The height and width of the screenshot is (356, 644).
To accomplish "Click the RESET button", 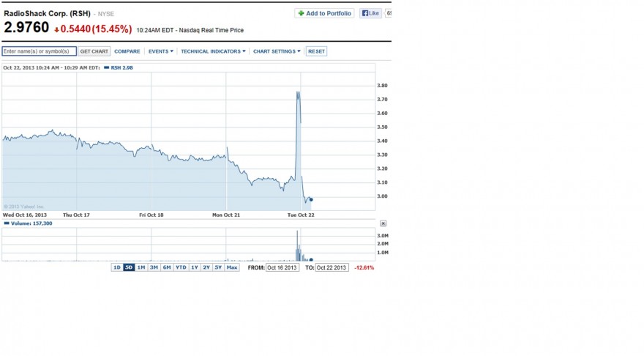I will tap(316, 51).
